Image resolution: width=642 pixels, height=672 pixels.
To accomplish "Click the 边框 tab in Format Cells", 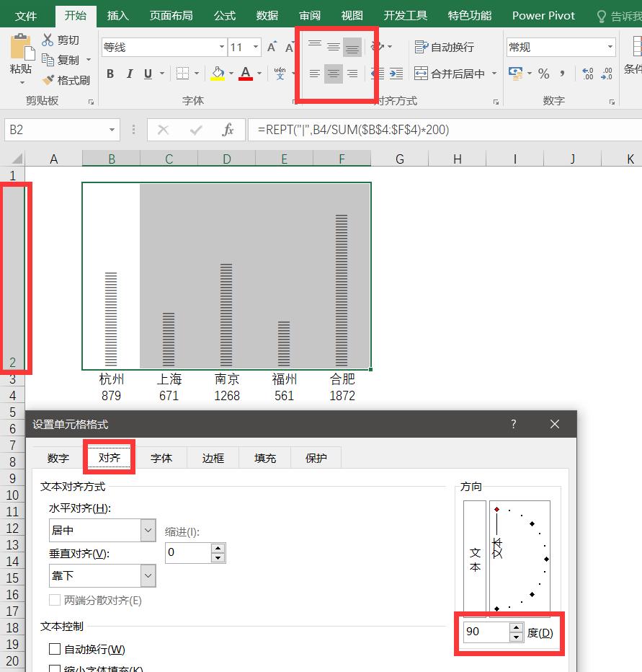I will coord(213,457).
